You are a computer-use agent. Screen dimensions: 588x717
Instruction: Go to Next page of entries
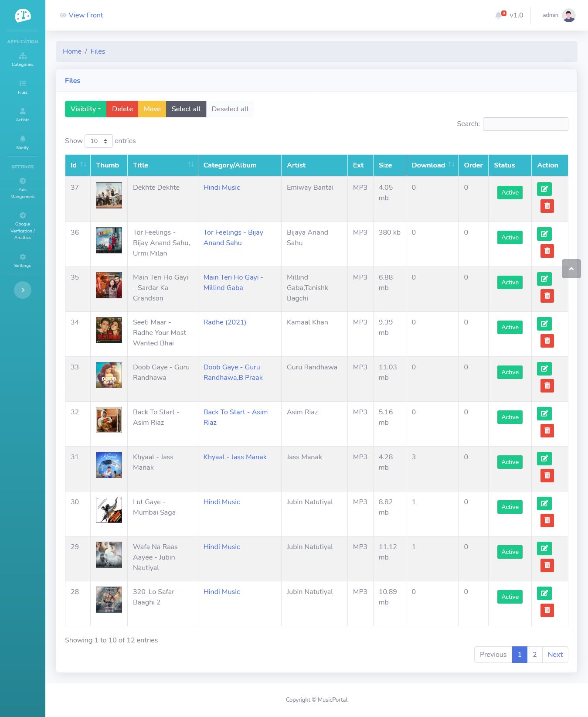(x=555, y=655)
